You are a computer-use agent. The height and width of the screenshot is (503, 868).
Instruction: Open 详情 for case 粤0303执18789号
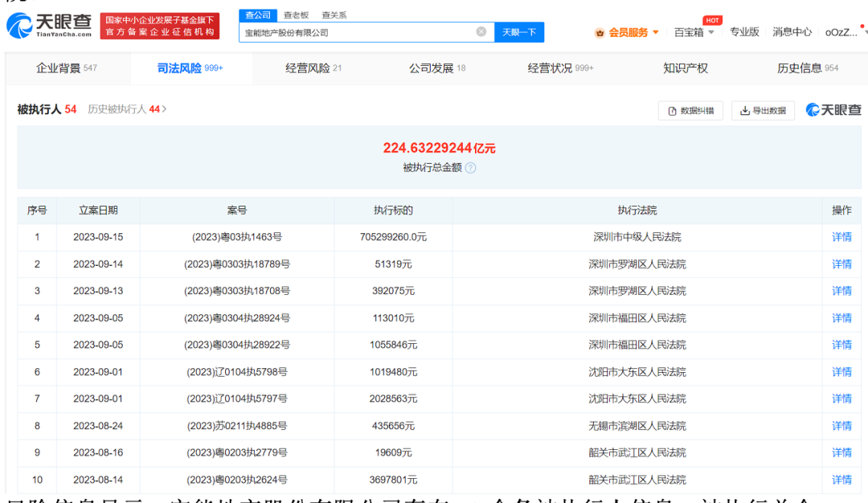click(x=841, y=264)
